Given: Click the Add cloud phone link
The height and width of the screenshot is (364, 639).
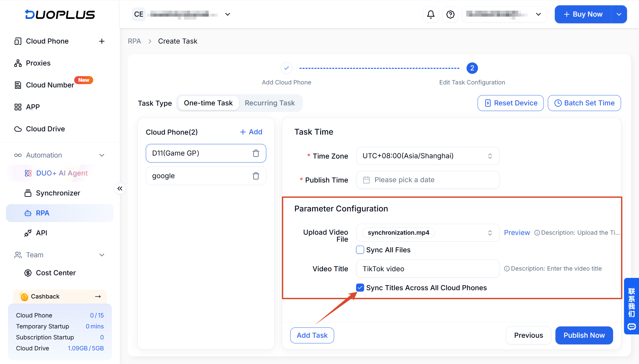Looking at the screenshot, I should click(251, 132).
